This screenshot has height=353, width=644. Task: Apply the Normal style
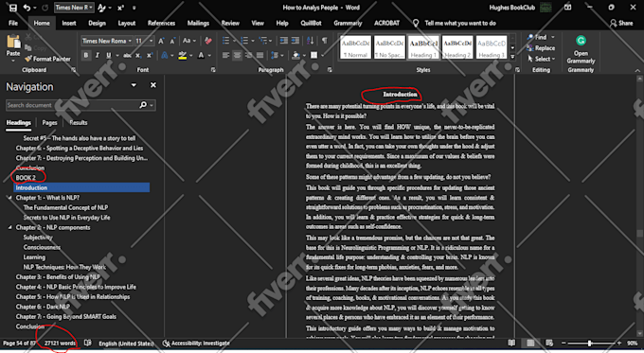click(x=356, y=47)
